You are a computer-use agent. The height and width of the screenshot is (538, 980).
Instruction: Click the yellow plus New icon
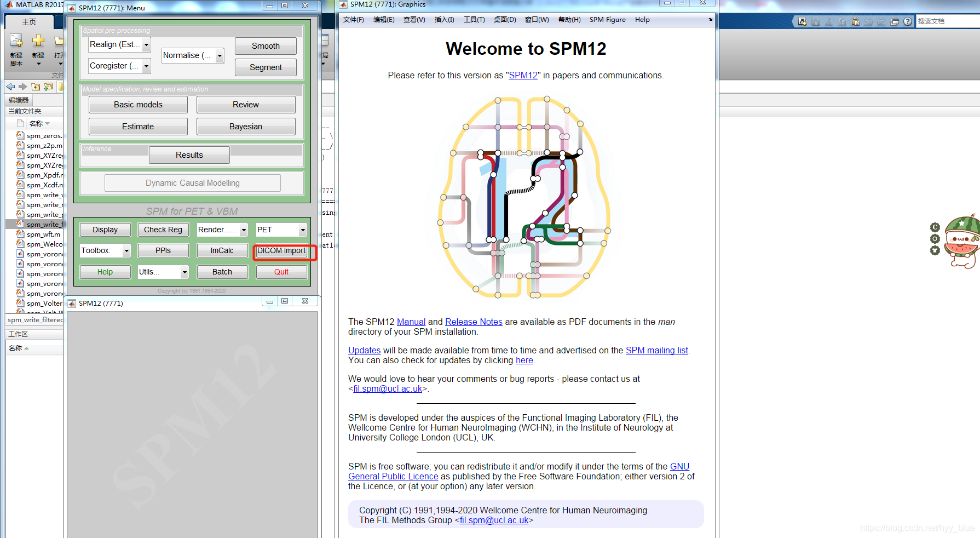tap(38, 41)
